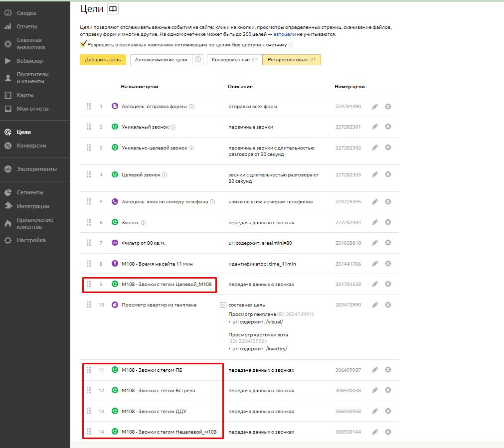Collapse the составная цель details

coord(223,305)
